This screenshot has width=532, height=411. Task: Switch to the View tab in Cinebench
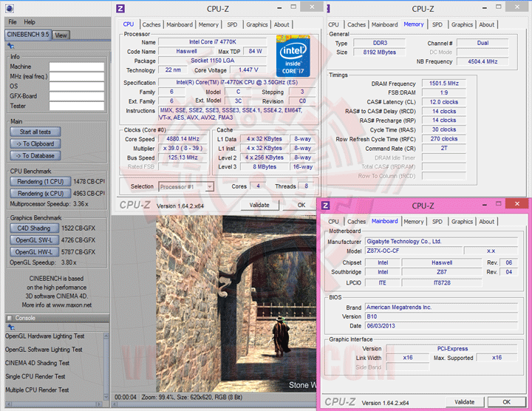click(x=61, y=35)
